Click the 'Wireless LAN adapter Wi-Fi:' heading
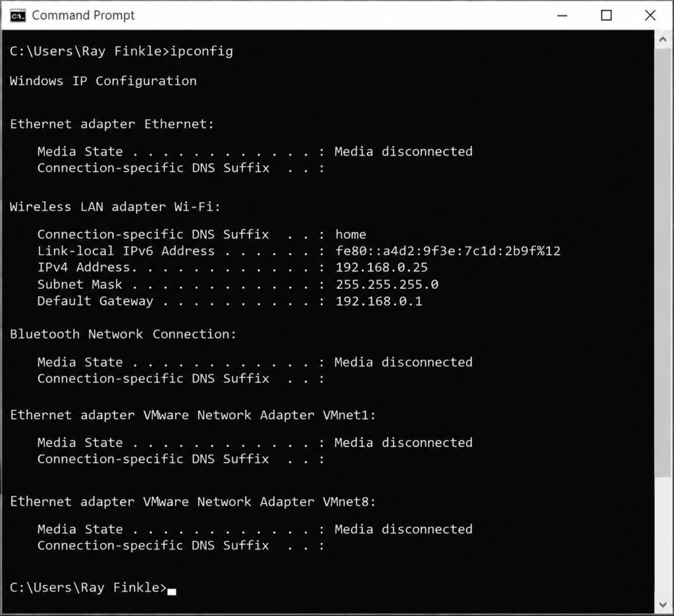The image size is (674, 616). tap(115, 207)
